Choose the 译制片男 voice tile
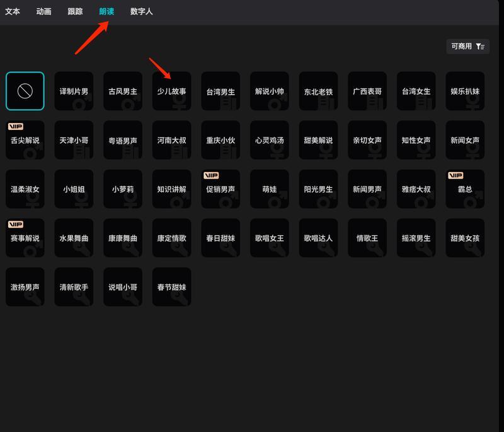504x432 pixels. (74, 91)
